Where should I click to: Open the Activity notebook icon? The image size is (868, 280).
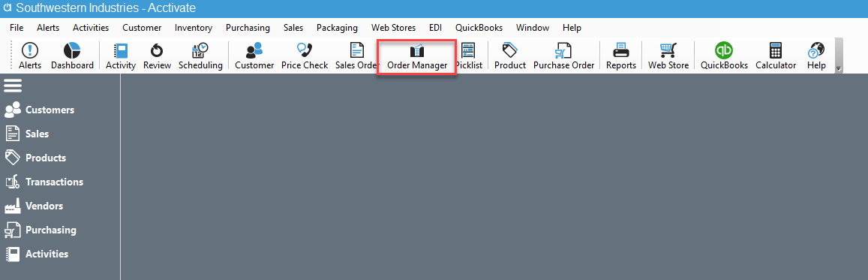(121, 56)
